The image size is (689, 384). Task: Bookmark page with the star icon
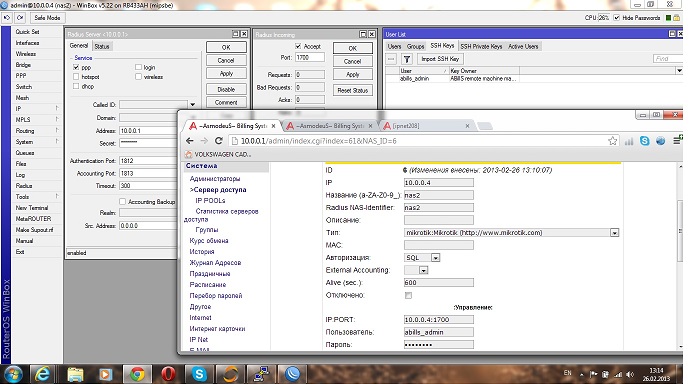613,141
